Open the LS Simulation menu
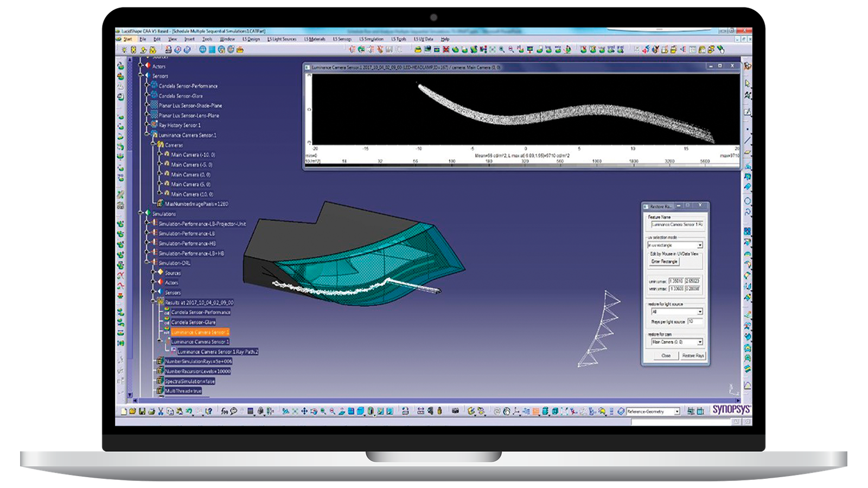868x488 pixels. 372,39
